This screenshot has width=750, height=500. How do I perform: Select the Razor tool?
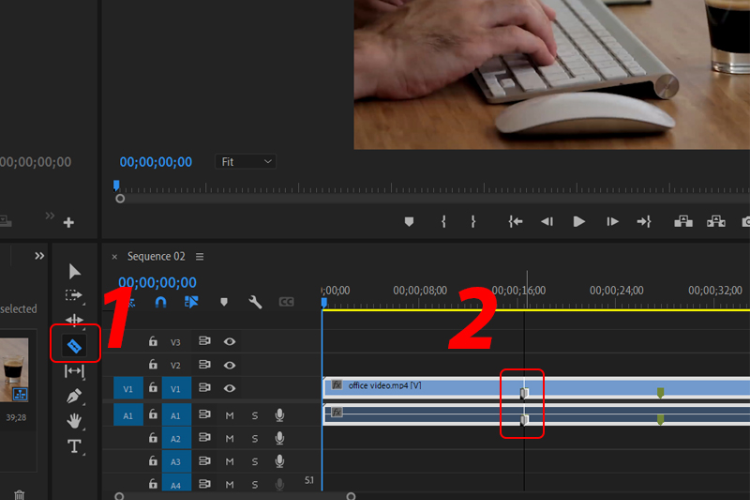[x=74, y=346]
